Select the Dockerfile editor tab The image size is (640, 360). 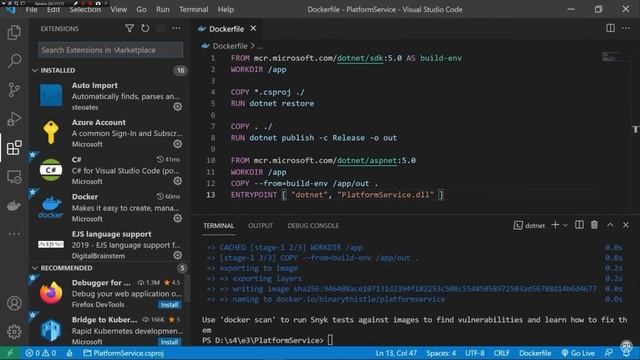click(x=227, y=29)
